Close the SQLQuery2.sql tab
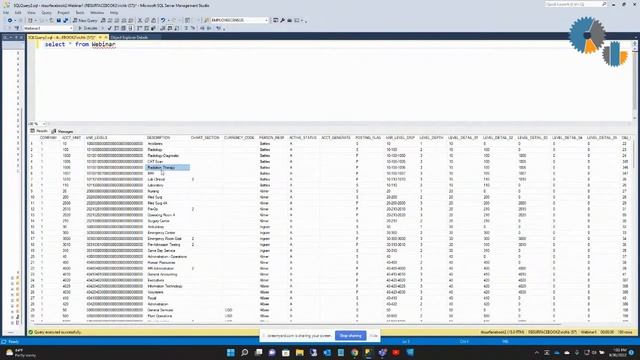This screenshot has height=360, width=640. (106, 37)
